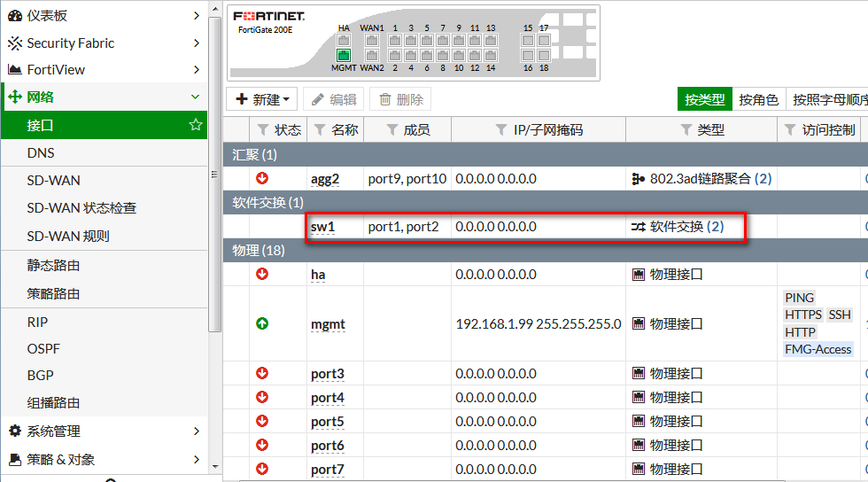Image resolution: width=868 pixels, height=482 pixels.
Task: Open the 新建 dropdown button
Action: (262, 100)
